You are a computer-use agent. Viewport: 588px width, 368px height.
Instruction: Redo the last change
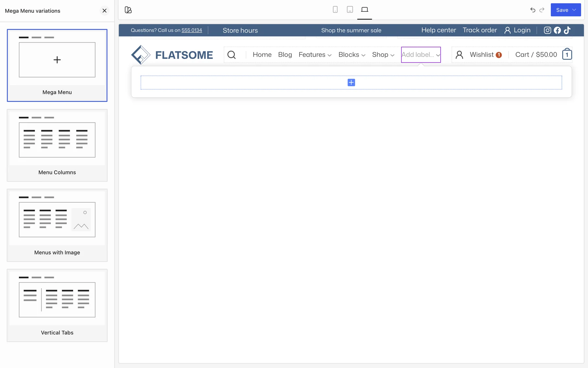pyautogui.click(x=542, y=10)
